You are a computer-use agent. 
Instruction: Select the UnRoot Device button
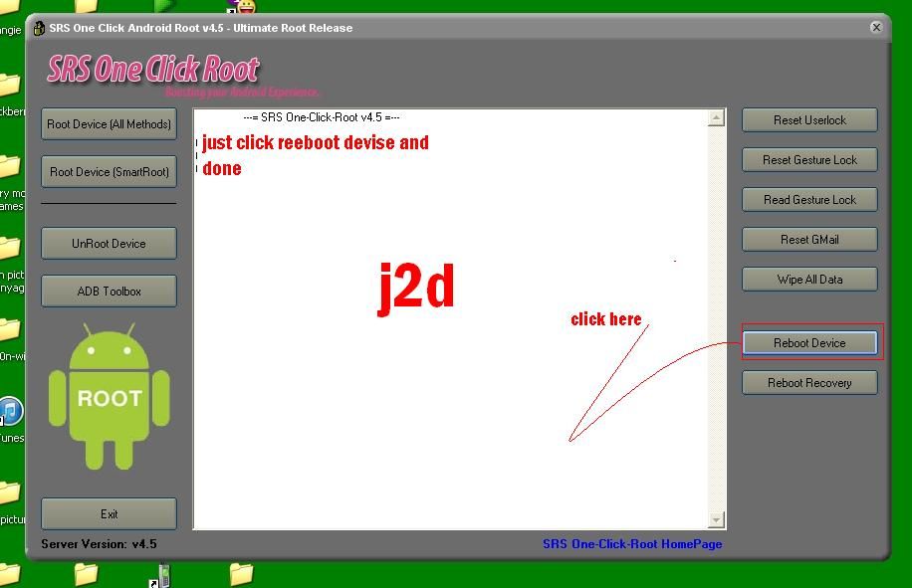pyautogui.click(x=109, y=244)
